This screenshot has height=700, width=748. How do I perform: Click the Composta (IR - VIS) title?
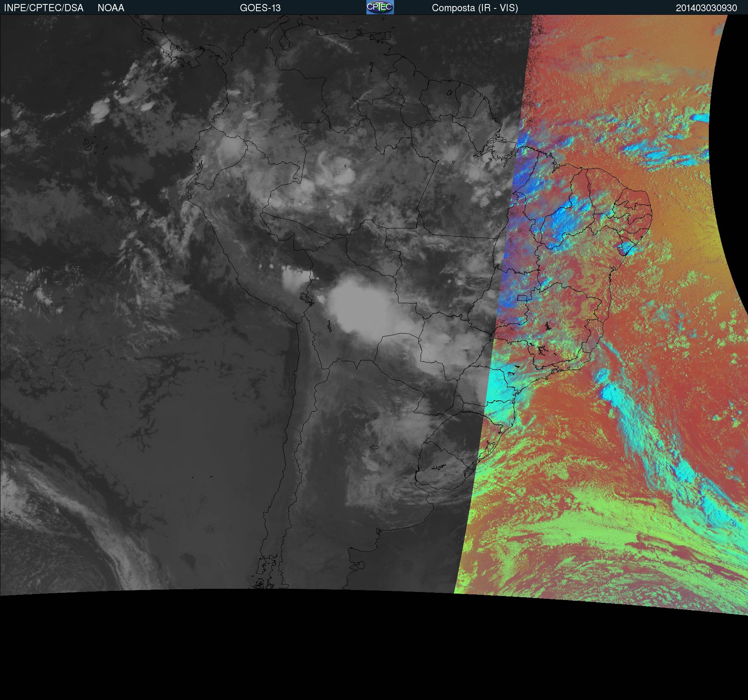[475, 8]
